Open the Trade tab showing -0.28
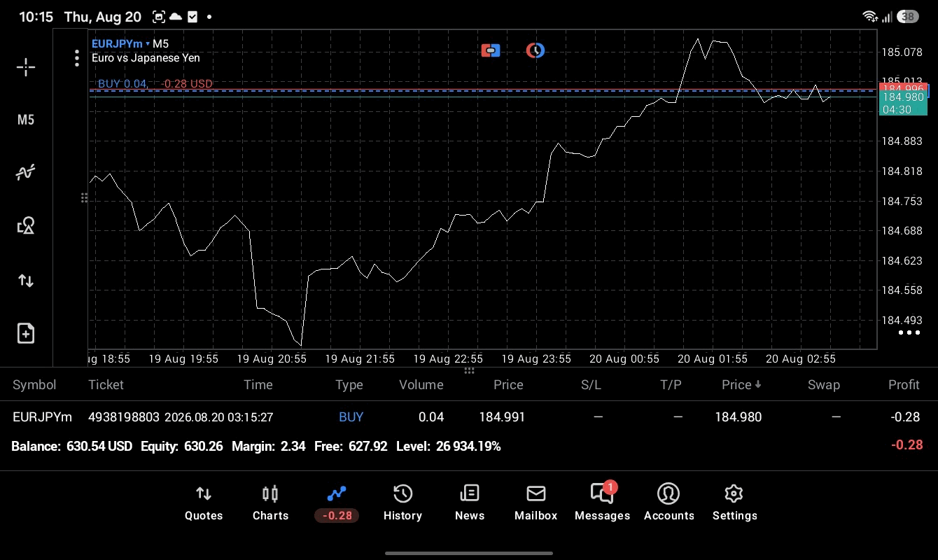This screenshot has height=560, width=938. click(337, 503)
